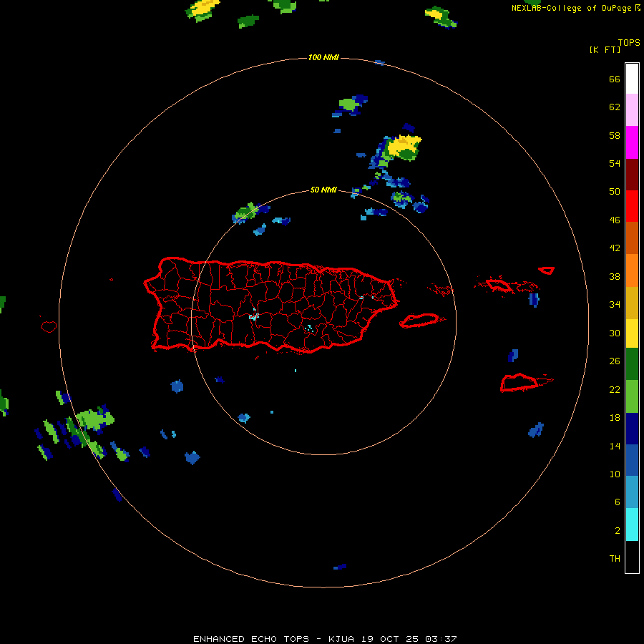Click the yellow echo top cell northeast
The image size is (644, 644).
(x=404, y=144)
